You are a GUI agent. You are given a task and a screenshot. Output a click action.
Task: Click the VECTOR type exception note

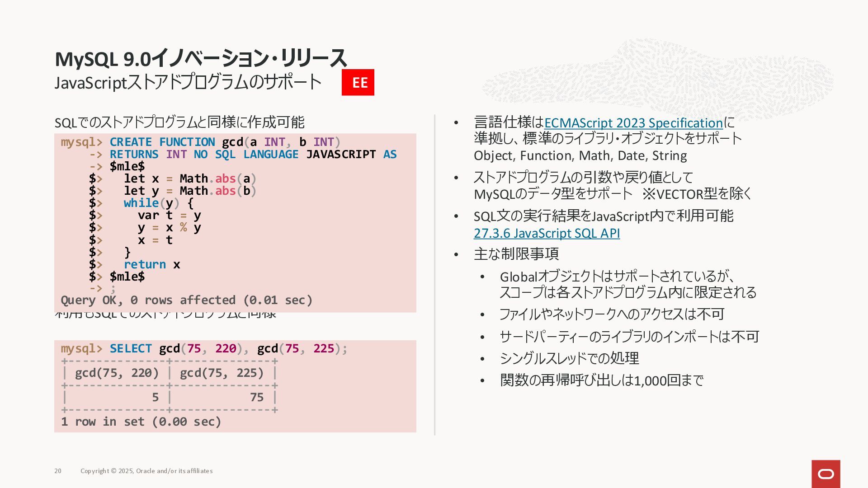click(697, 194)
